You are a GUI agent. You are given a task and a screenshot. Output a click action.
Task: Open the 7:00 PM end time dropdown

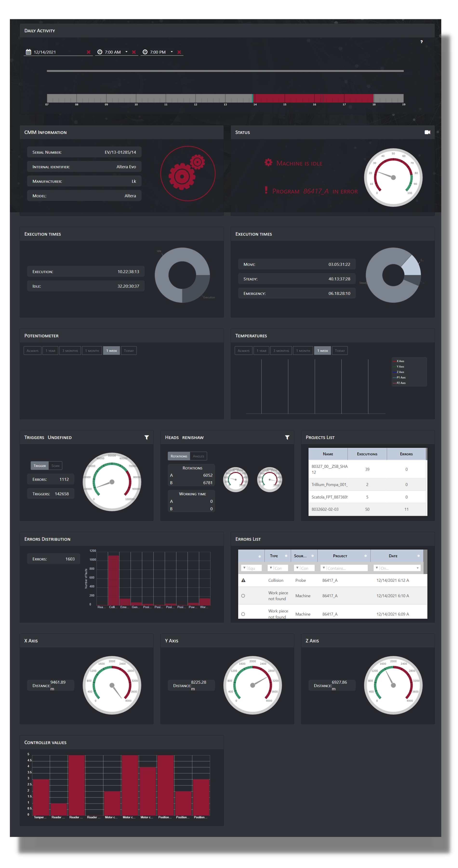tap(172, 52)
